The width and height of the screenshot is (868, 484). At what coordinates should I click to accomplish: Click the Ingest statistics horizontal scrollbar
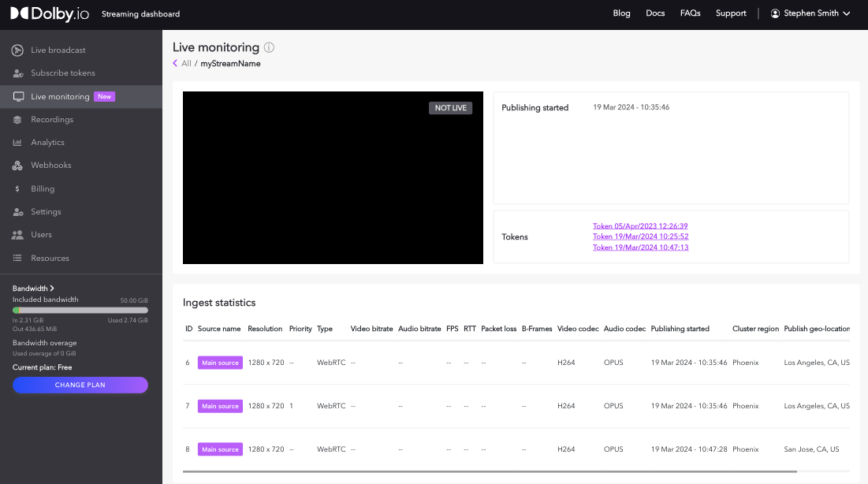(489, 471)
